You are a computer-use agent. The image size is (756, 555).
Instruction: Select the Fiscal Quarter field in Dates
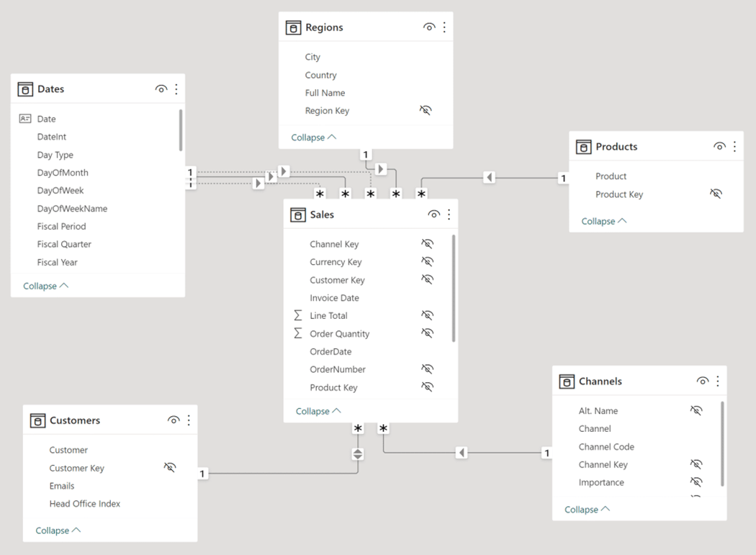[x=64, y=244]
